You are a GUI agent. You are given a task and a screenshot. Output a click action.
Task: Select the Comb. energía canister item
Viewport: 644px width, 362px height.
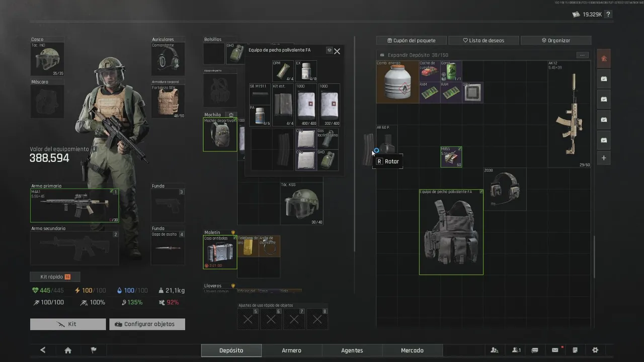pos(397,82)
